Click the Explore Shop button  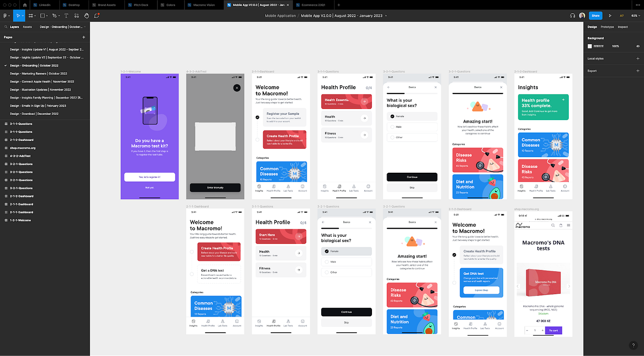point(481,290)
